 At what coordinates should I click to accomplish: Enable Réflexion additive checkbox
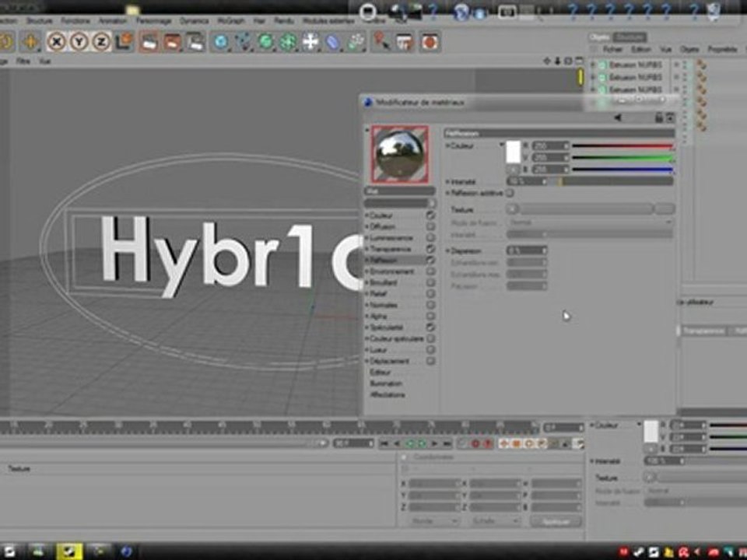click(510, 193)
